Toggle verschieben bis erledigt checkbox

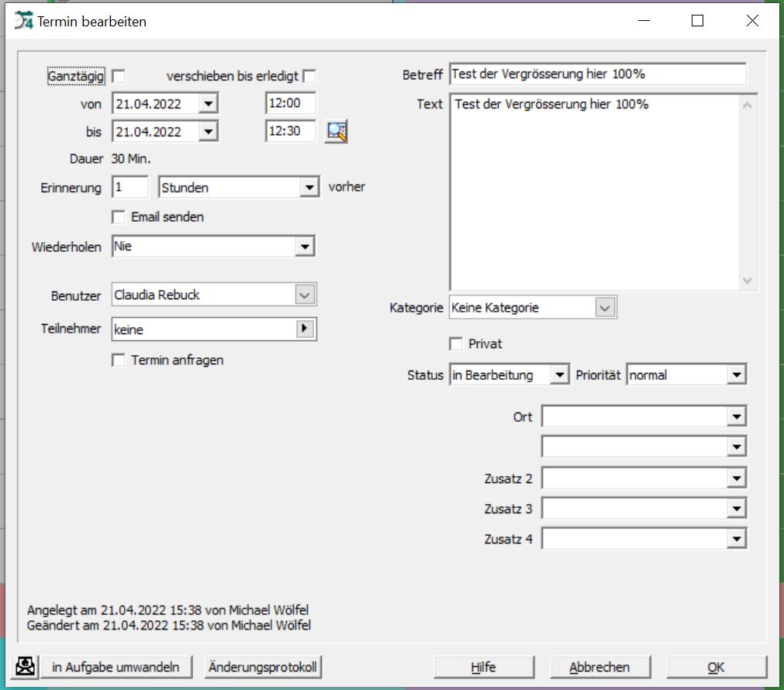point(309,76)
